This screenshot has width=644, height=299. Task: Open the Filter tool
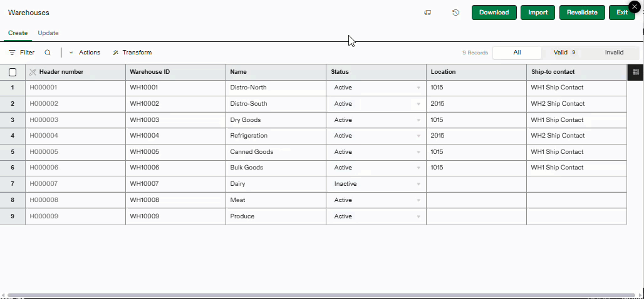tap(21, 53)
